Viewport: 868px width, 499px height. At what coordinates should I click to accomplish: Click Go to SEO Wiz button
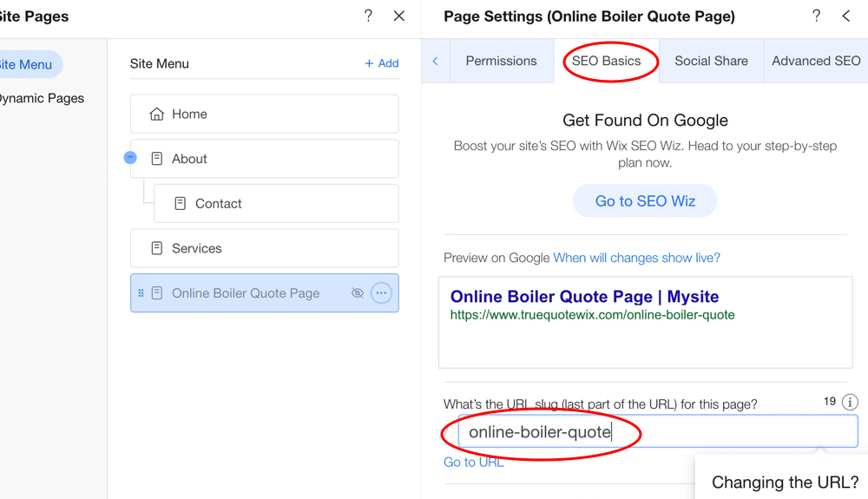[645, 200]
